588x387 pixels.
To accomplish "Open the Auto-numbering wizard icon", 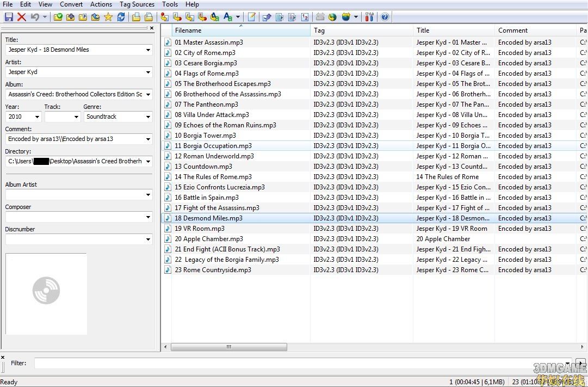I will point(305,17).
